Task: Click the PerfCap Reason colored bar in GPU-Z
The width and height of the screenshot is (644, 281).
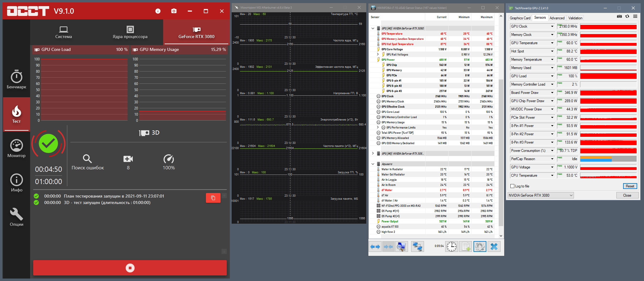Action: click(608, 159)
